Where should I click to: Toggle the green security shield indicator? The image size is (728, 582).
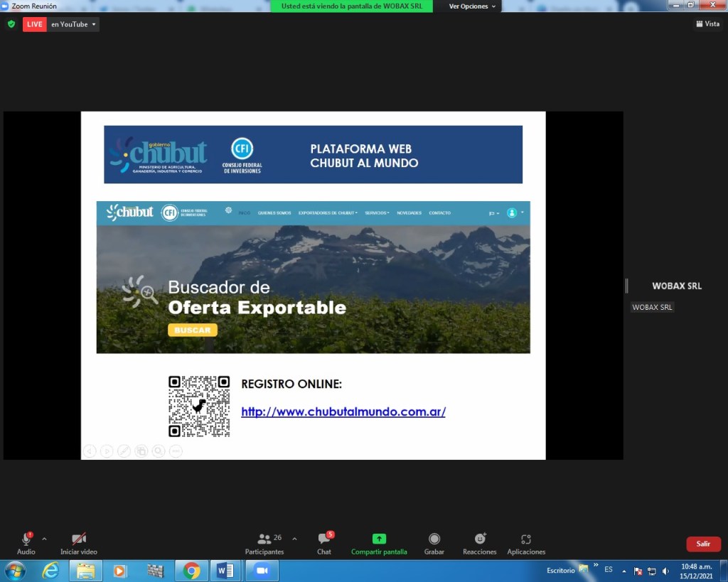point(11,23)
